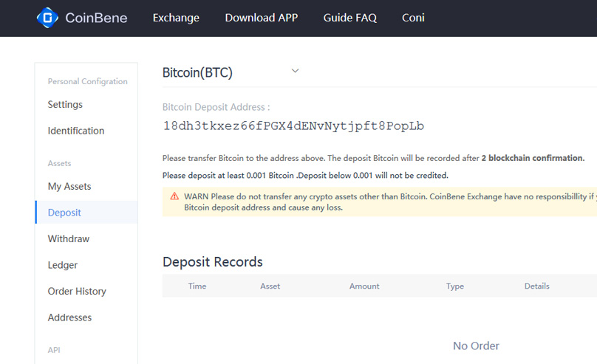
Task: Open Identification in the sidebar
Action: pos(76,131)
